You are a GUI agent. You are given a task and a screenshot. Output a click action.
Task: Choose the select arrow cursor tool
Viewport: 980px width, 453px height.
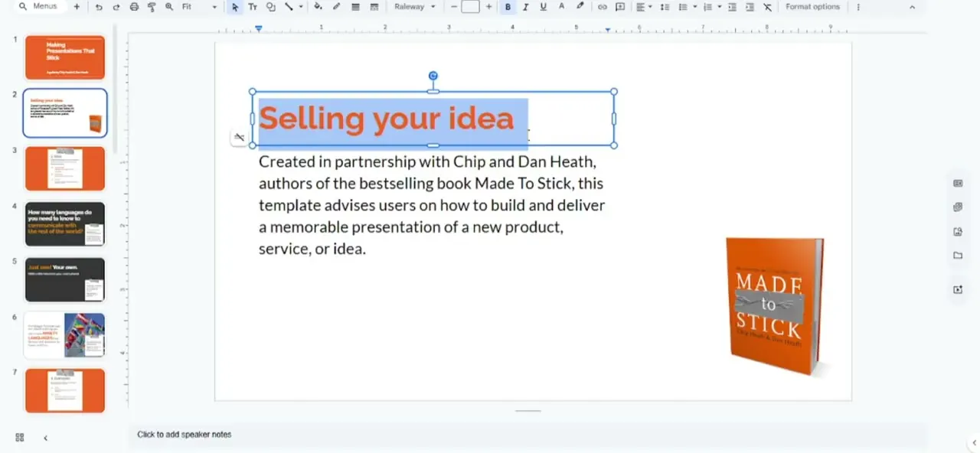235,7
